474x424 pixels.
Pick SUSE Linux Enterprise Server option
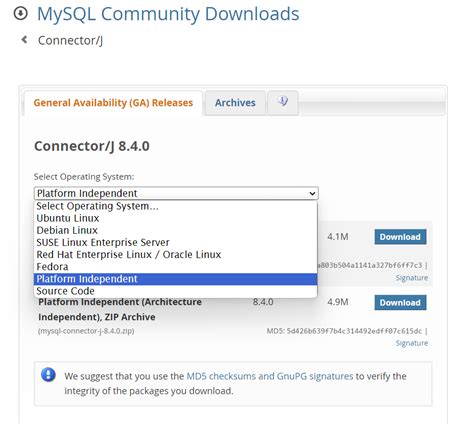175,242
